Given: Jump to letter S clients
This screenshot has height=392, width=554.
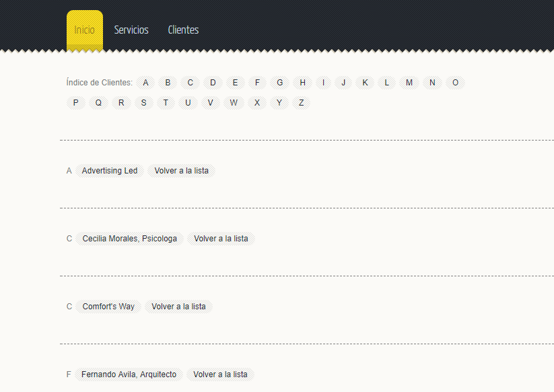Looking at the screenshot, I should tap(143, 103).
